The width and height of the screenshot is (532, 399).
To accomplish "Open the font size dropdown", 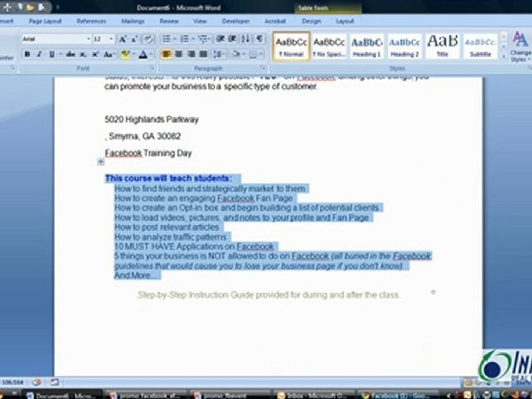I will click(x=111, y=39).
